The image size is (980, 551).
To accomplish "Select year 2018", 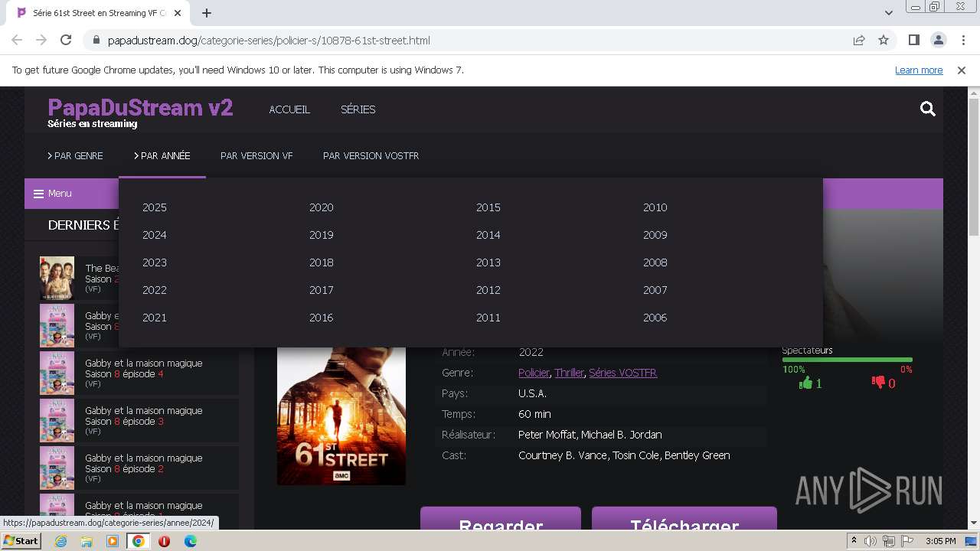I will [322, 262].
